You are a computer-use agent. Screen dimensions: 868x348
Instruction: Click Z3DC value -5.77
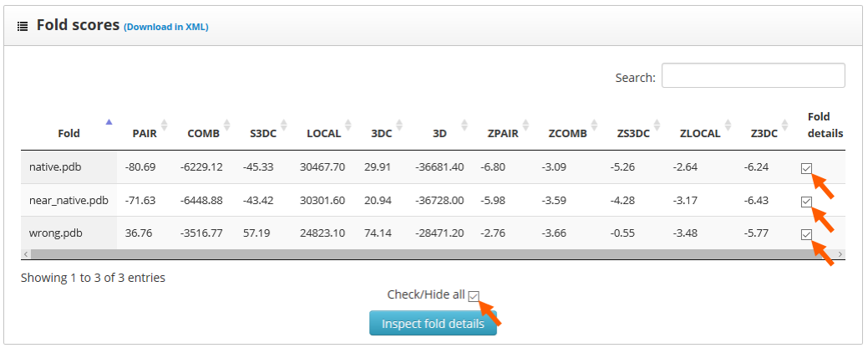(x=756, y=233)
